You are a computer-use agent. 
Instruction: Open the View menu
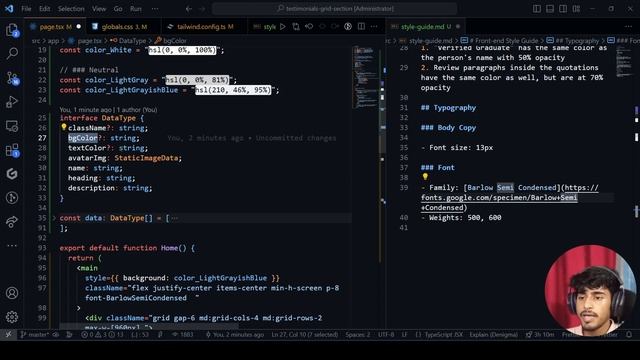pyautogui.click(x=99, y=9)
